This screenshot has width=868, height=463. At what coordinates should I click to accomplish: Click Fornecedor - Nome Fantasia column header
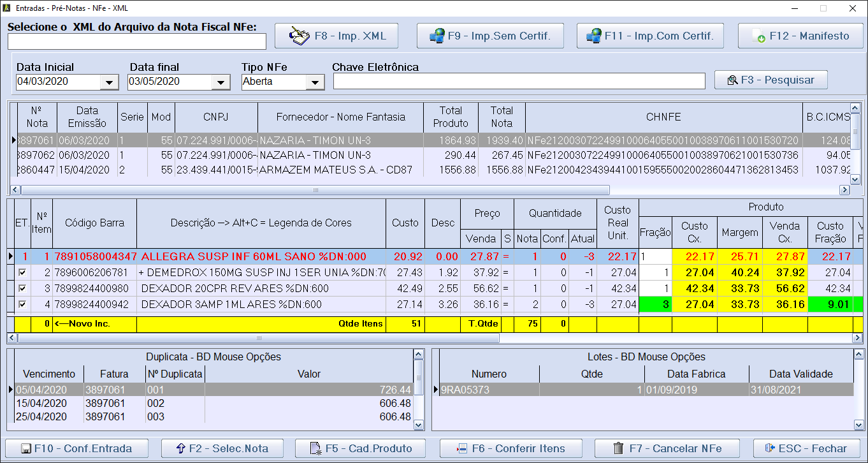[x=340, y=117]
